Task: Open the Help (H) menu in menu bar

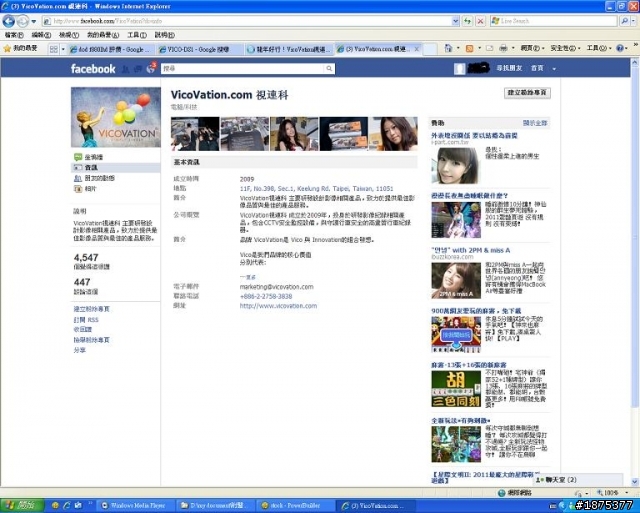Action: pyautogui.click(x=165, y=36)
